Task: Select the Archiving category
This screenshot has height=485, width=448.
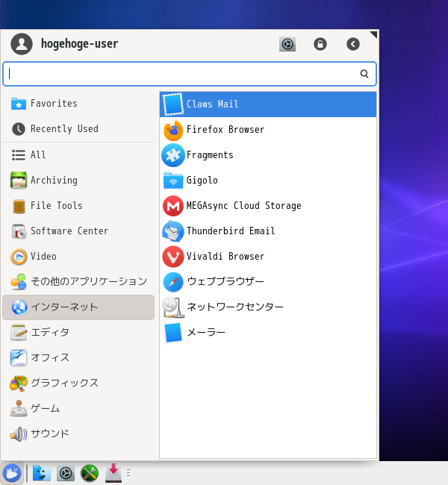Action: click(x=78, y=181)
